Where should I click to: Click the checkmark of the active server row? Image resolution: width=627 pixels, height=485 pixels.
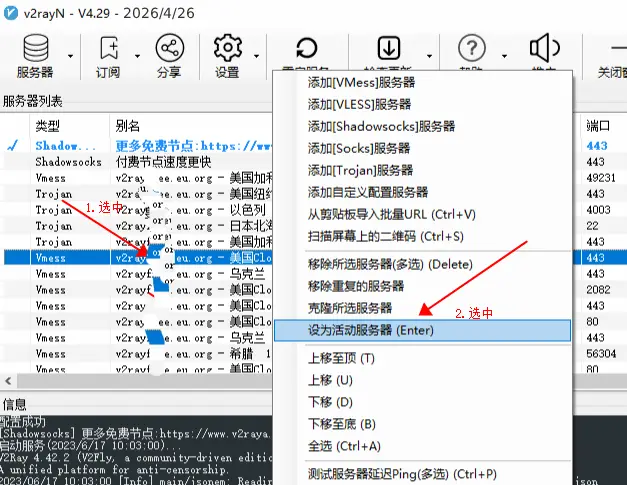click(x=13, y=146)
